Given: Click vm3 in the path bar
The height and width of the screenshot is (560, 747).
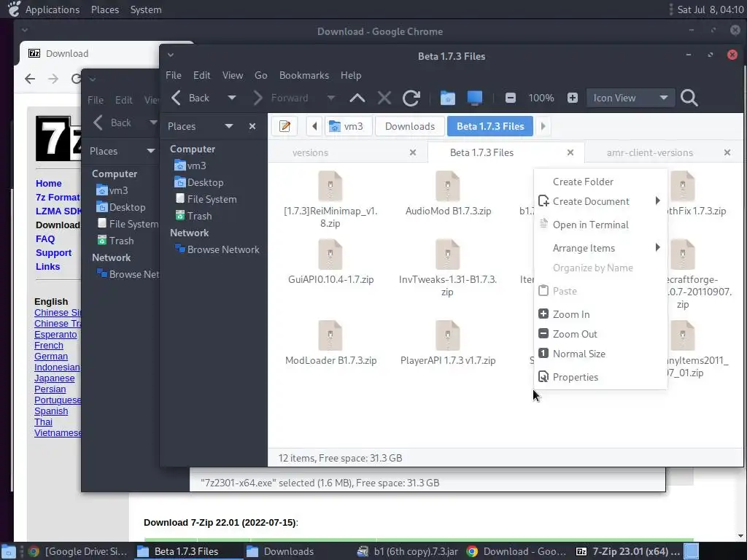Looking at the screenshot, I should [x=348, y=126].
